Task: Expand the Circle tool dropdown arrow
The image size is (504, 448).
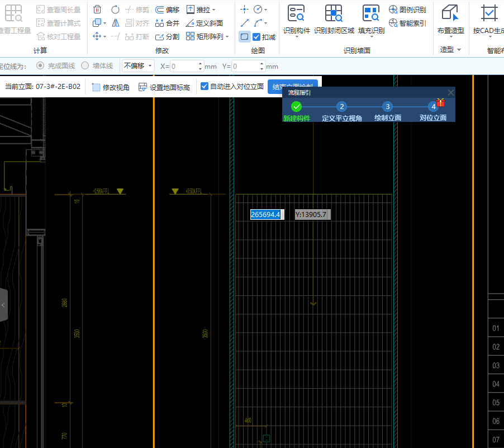Action: click(265, 10)
